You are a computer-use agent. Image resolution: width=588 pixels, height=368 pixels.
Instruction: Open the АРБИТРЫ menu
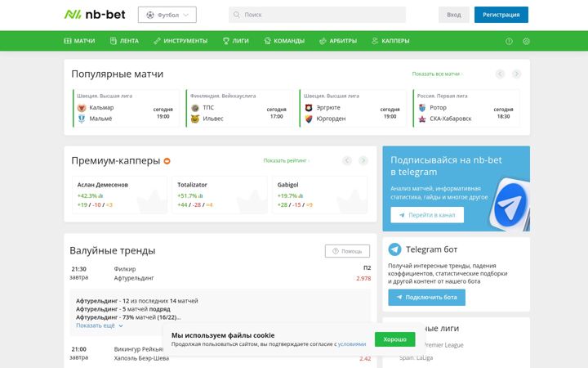[x=338, y=41]
